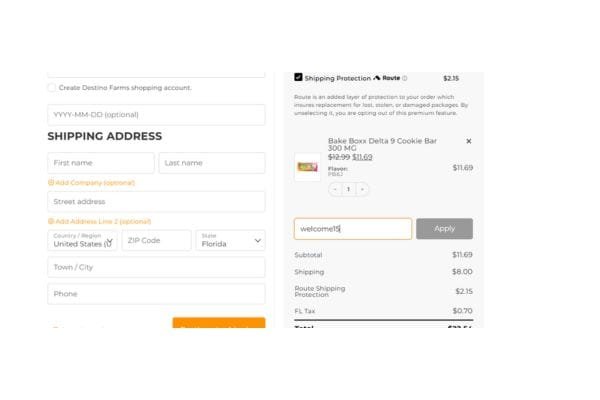Image resolution: width=600 pixels, height=400 pixels.
Task: Click the Route info icon
Action: [405, 78]
